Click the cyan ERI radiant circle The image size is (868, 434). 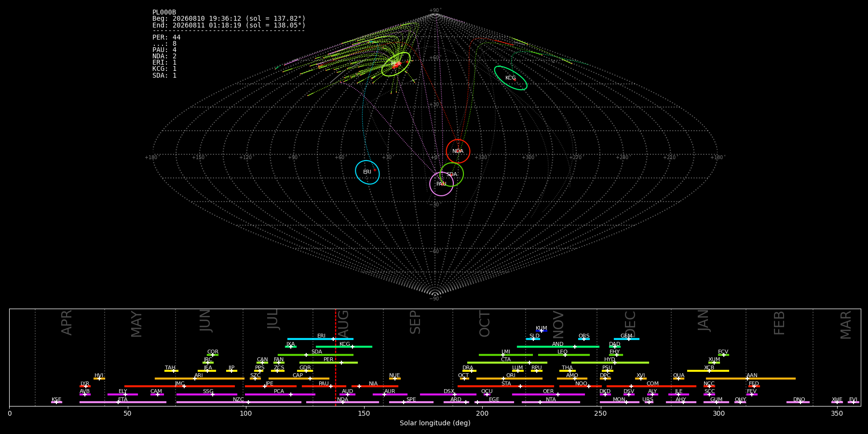tap(367, 172)
